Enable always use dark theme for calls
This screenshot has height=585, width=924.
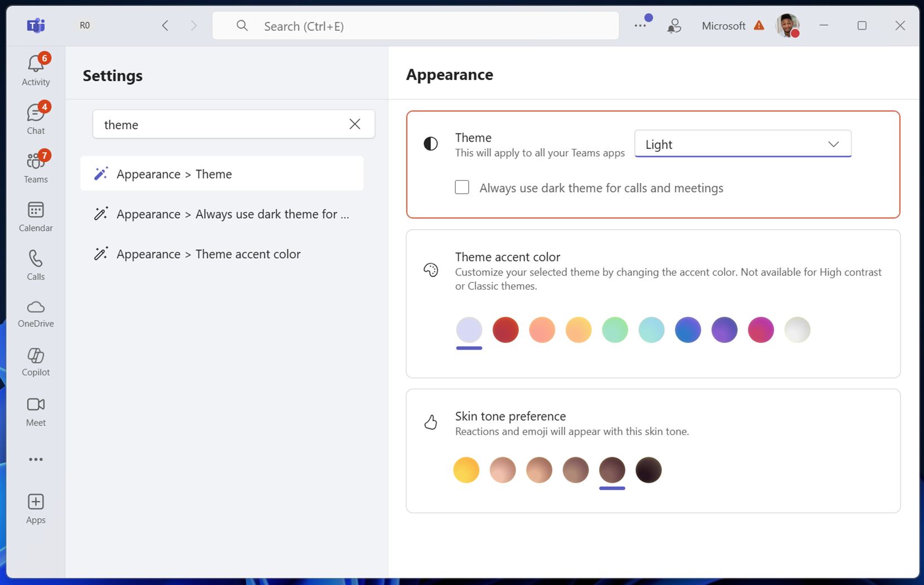pyautogui.click(x=462, y=187)
